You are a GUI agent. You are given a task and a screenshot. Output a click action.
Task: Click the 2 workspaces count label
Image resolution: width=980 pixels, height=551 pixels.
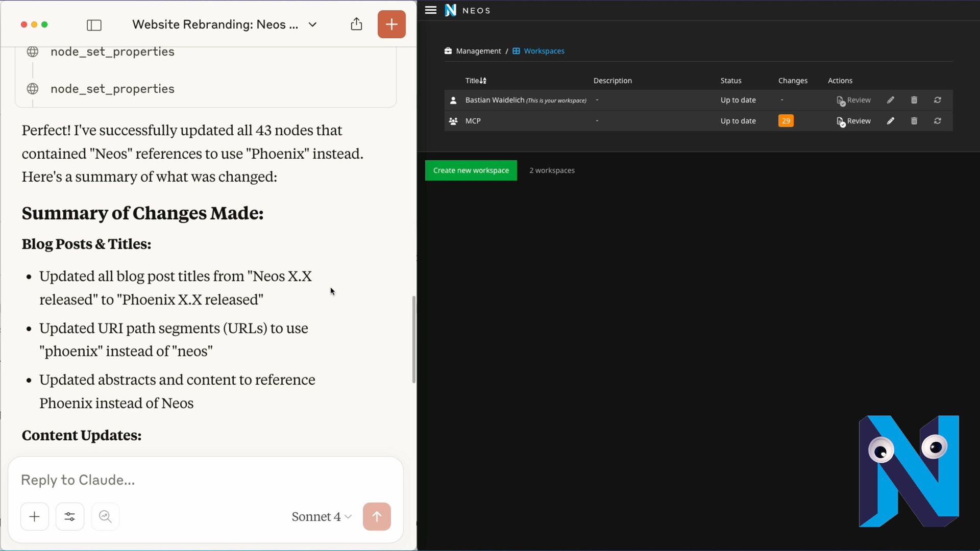click(552, 170)
